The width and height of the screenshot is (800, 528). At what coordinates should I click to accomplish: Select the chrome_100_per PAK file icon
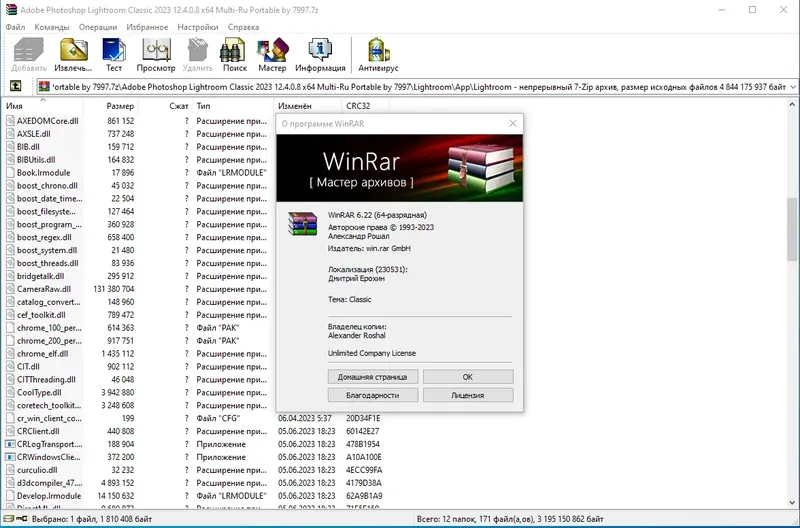10,328
